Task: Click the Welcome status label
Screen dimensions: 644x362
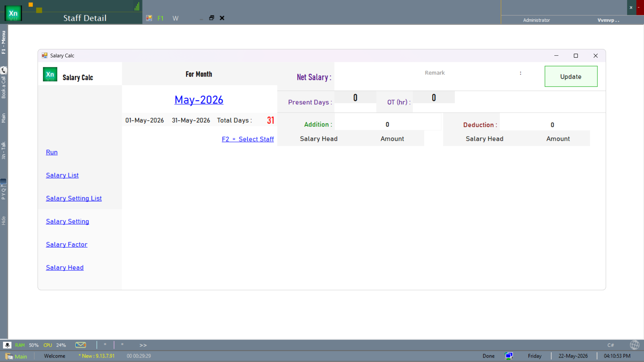Action: [55, 356]
